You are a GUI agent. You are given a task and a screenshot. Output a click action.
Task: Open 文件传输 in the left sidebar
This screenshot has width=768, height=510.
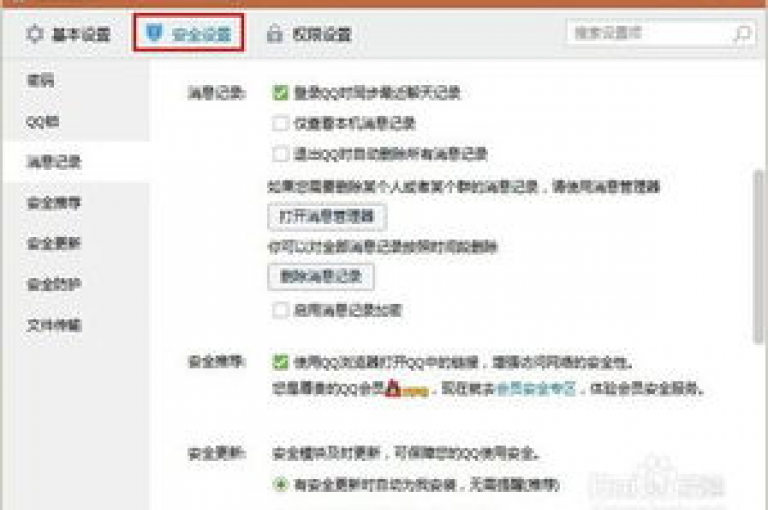[x=54, y=324]
